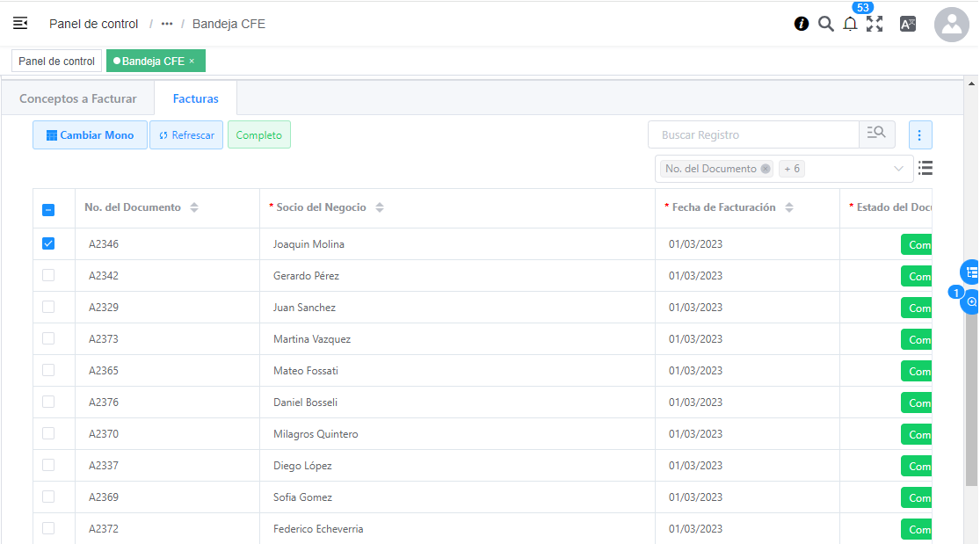Expand breadcrumb ellipsis between Panel and Bandeja

[x=167, y=24]
